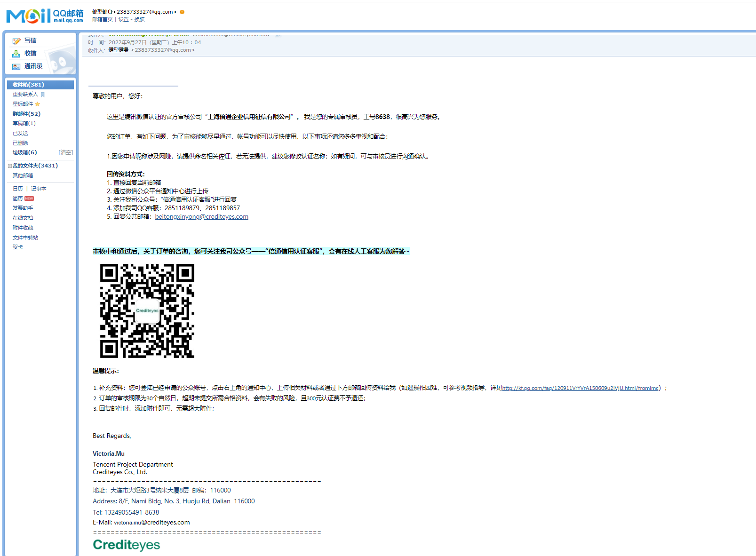Open 附件收藏 attachment favorites
This screenshot has height=556, width=756.
23,228
